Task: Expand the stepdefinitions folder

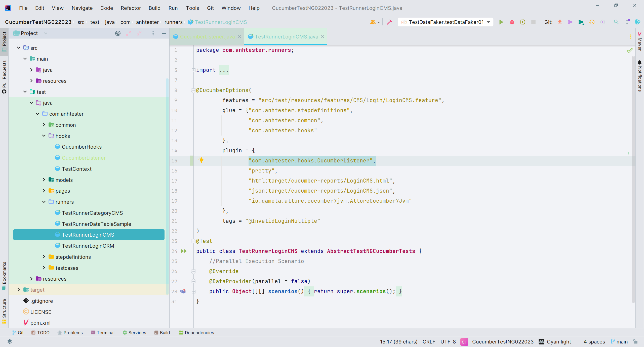Action: click(44, 257)
